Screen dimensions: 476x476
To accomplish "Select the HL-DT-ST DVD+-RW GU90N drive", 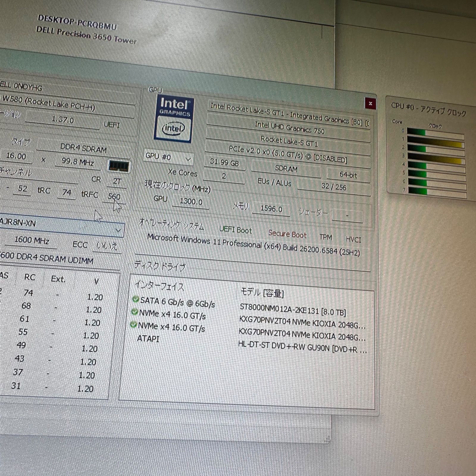I will (302, 348).
